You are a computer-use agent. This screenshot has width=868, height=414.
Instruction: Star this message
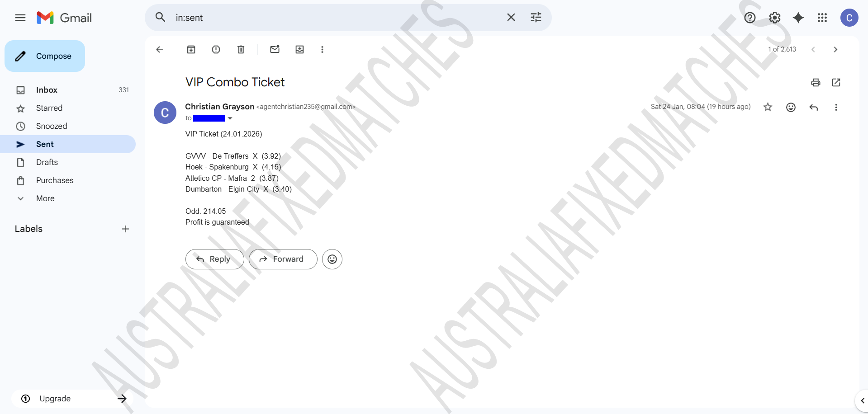click(x=768, y=107)
